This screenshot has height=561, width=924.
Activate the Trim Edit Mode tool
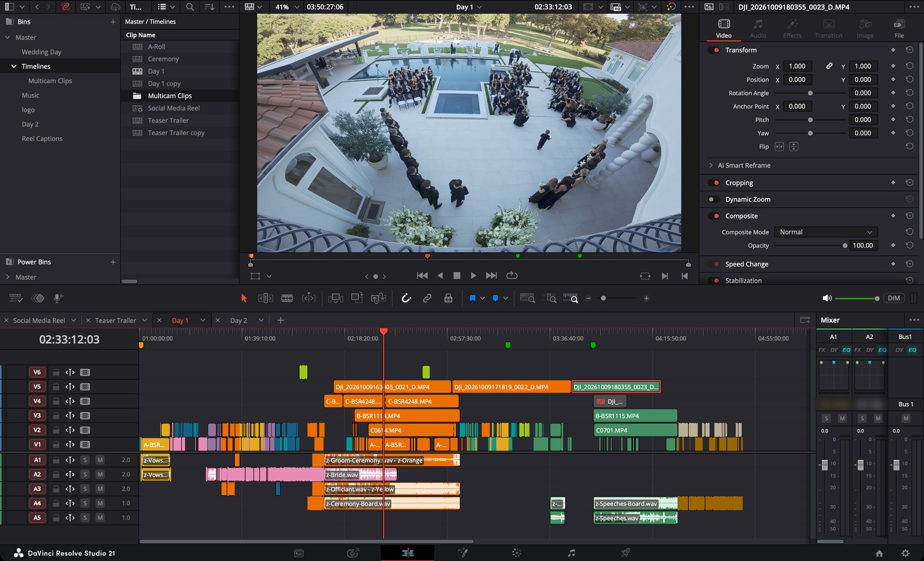tap(266, 298)
